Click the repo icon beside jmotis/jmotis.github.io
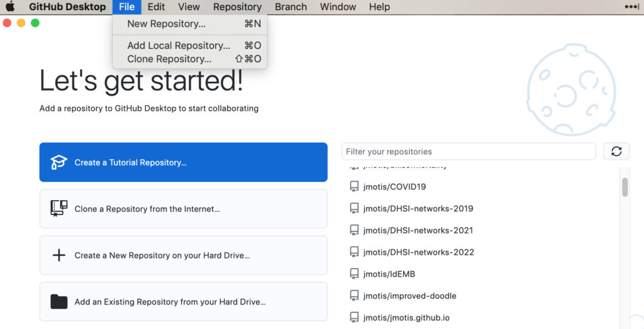The width and height of the screenshot is (644, 329). [x=354, y=317]
